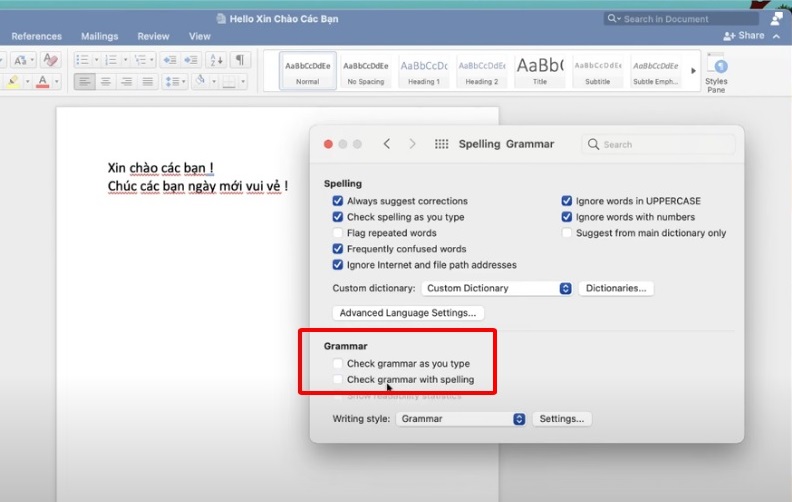792x502 pixels.
Task: Click the font color red swatch
Action: click(43, 81)
